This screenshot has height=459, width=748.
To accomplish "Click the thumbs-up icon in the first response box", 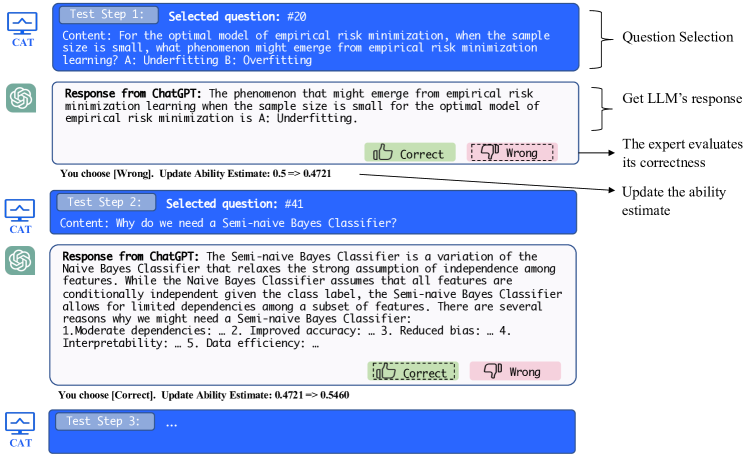I will pos(383,153).
